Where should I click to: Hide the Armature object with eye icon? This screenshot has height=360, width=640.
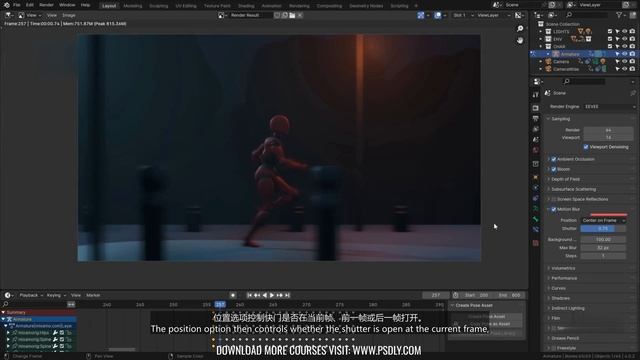[625, 54]
